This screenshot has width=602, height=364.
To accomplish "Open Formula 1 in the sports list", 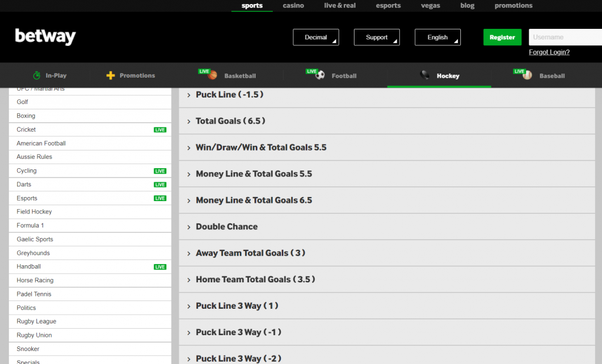I will (x=90, y=226).
